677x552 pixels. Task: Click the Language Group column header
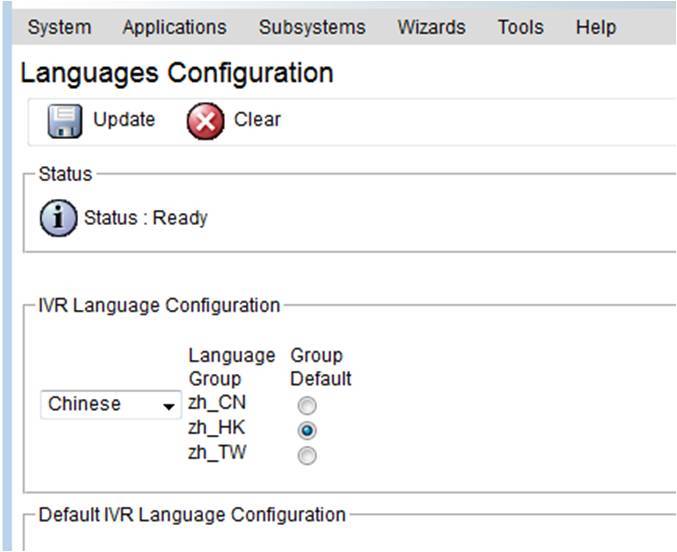click(x=232, y=367)
